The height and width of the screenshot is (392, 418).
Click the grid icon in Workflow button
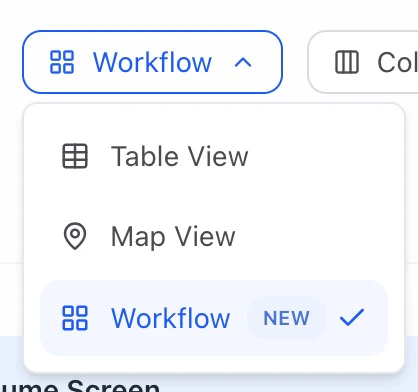pyautogui.click(x=62, y=62)
